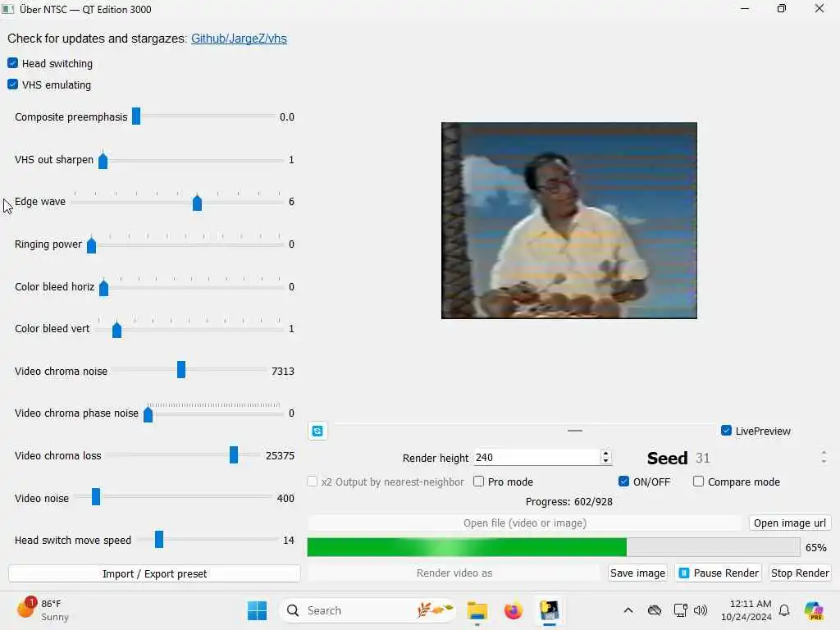Image resolution: width=840 pixels, height=630 pixels.
Task: Click the Video chroma loss slider handle
Action: (234, 454)
